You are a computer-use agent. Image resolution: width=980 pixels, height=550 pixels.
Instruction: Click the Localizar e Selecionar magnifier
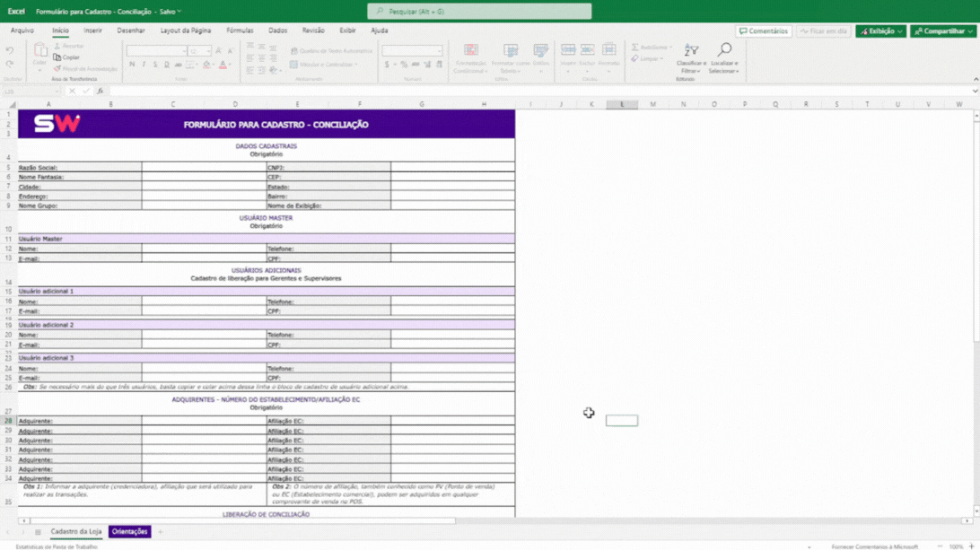724,50
